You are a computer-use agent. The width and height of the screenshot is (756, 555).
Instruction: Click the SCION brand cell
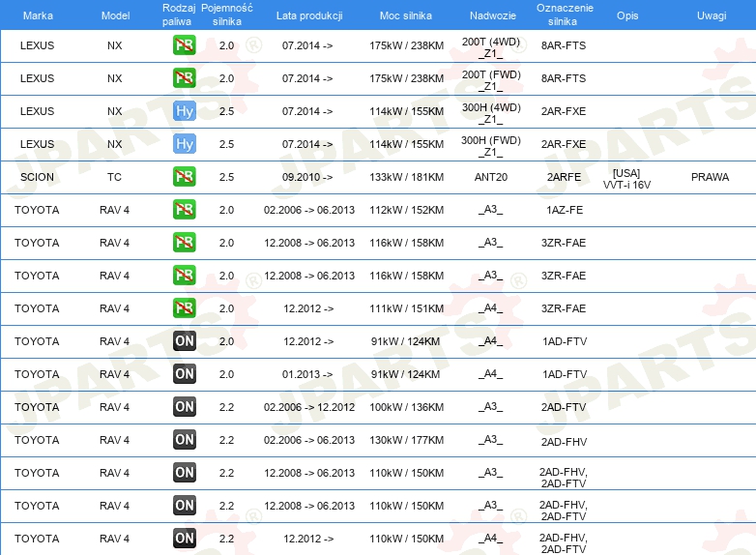point(37,177)
